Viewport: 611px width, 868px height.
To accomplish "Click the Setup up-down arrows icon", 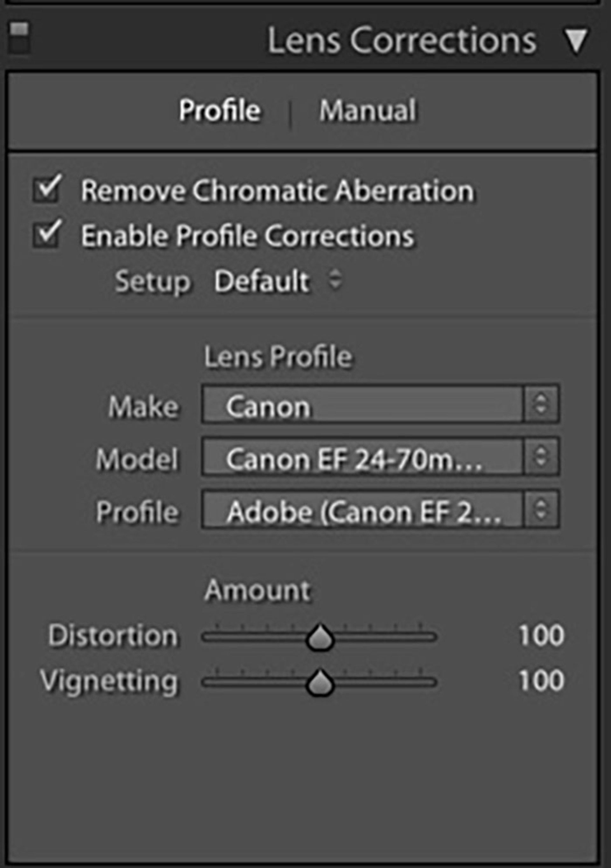I will 335,280.
